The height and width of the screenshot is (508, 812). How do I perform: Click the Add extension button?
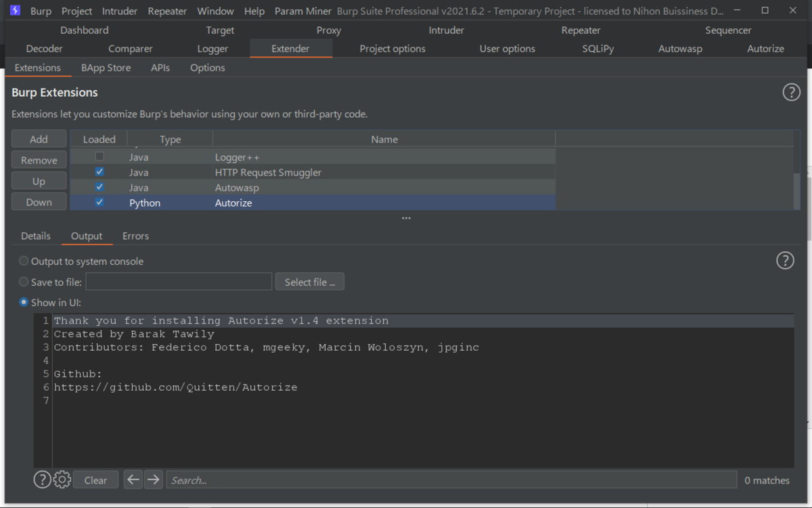39,139
